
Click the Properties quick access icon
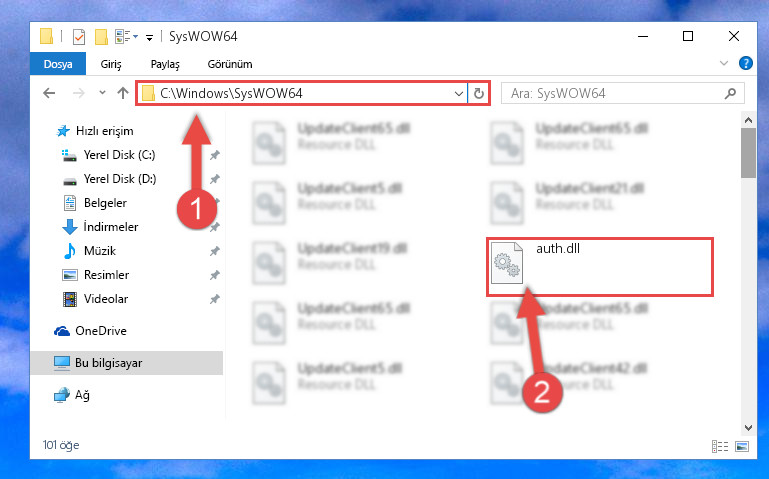78,36
